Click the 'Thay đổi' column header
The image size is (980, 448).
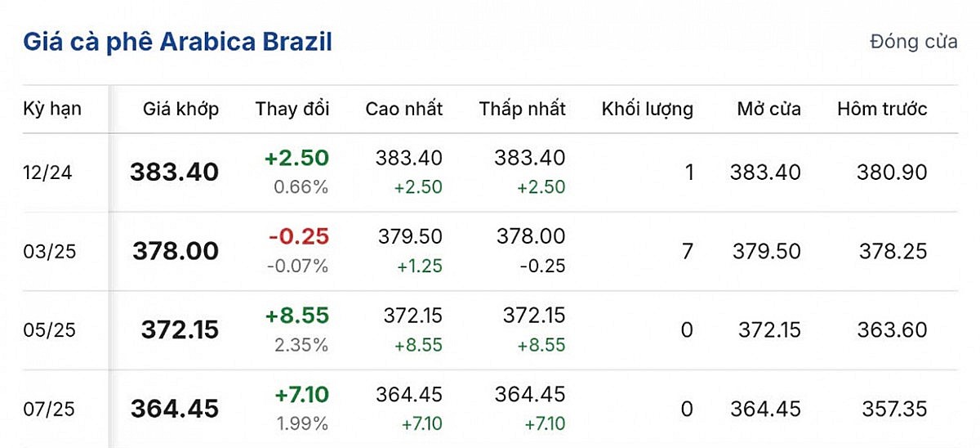coord(292,109)
